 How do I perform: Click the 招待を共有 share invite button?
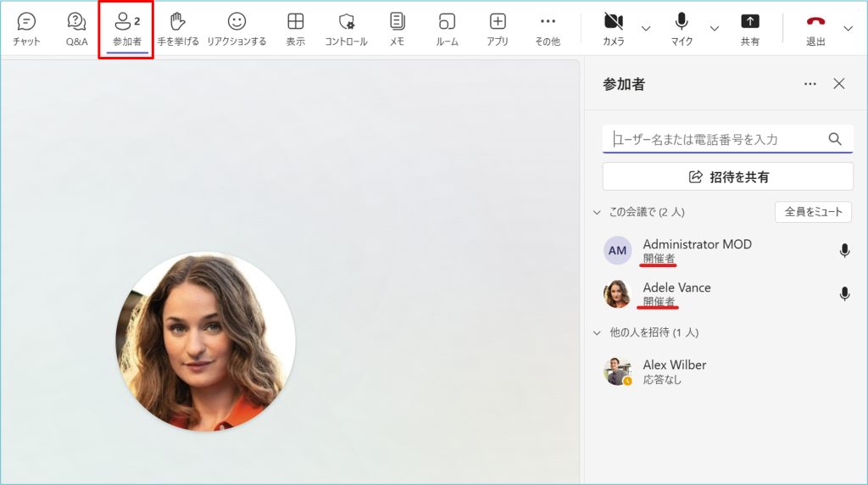(727, 176)
